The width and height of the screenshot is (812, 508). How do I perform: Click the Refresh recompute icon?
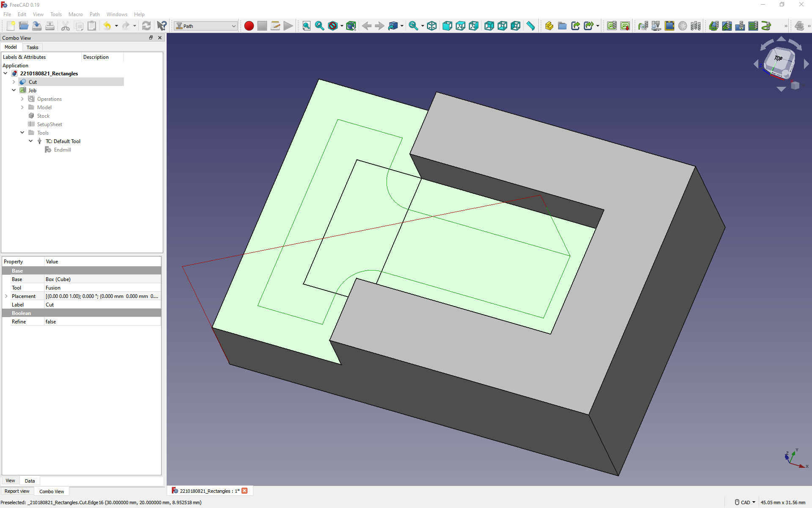point(146,26)
